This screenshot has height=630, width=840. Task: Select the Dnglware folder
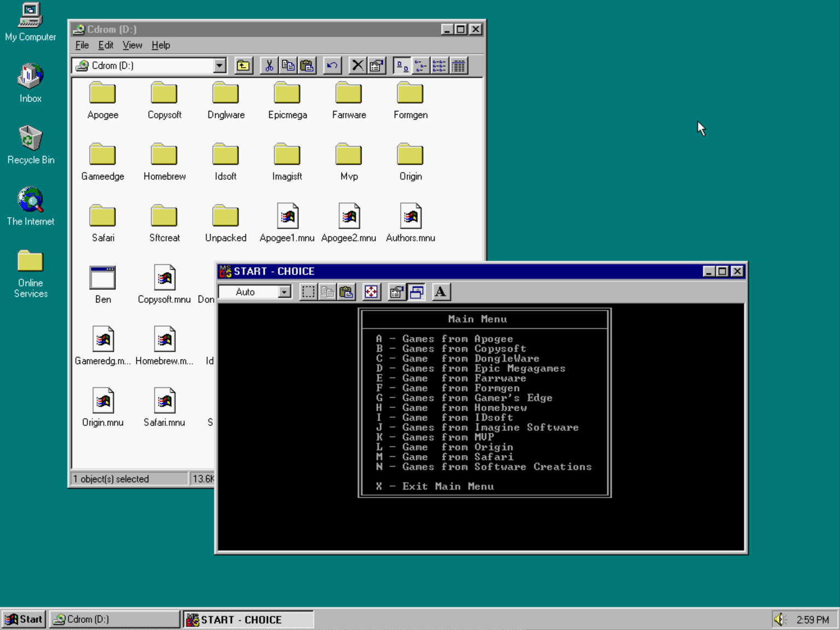[226, 101]
